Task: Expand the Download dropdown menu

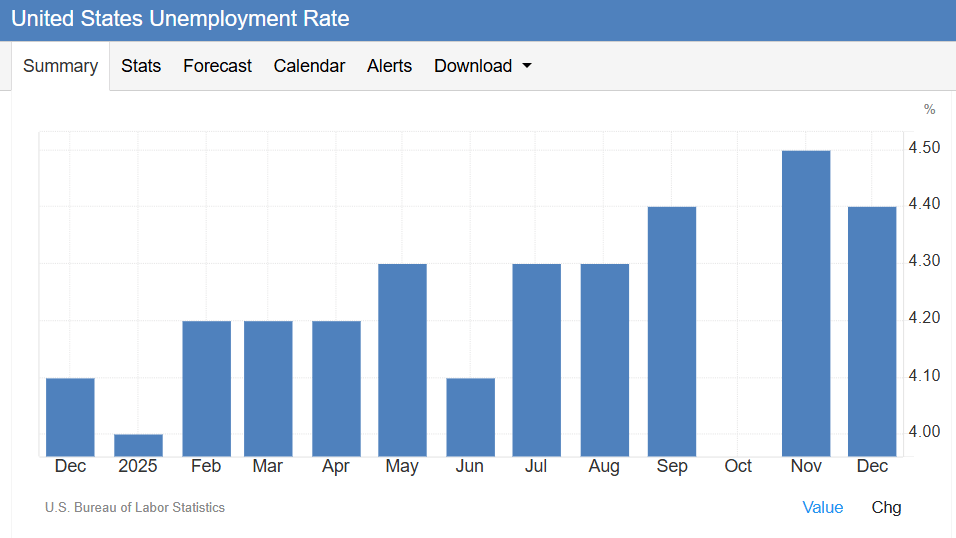Action: [x=482, y=66]
